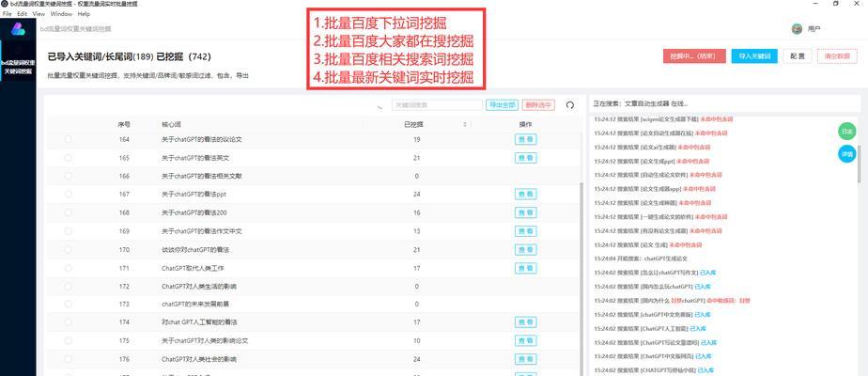
Task: Tick the checkbox for row 172
Action: coord(68,287)
